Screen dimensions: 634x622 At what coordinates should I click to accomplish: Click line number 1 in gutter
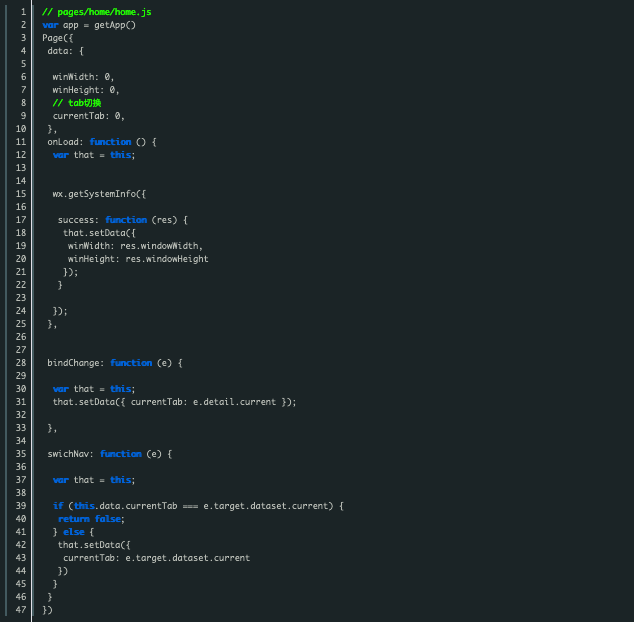pos(23,12)
